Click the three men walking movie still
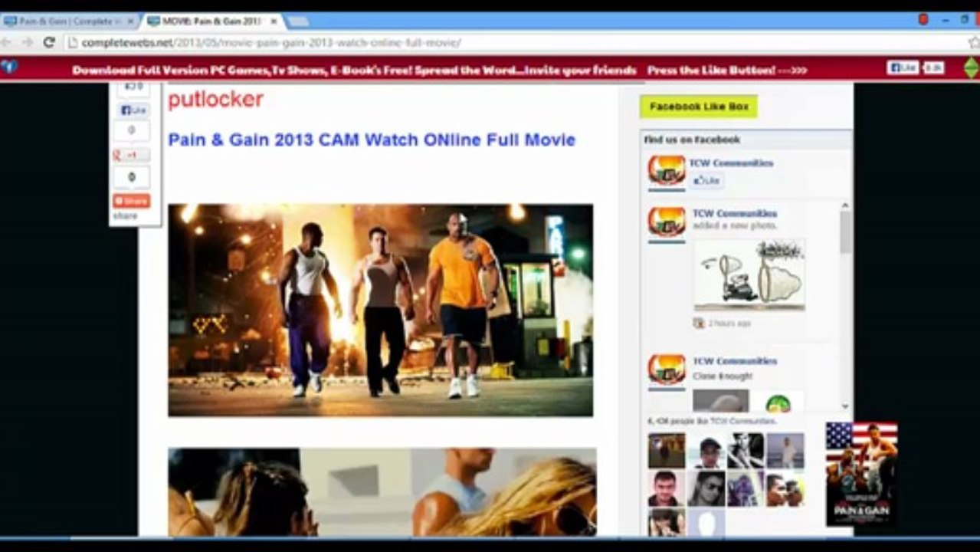The width and height of the screenshot is (980, 552). (380, 310)
